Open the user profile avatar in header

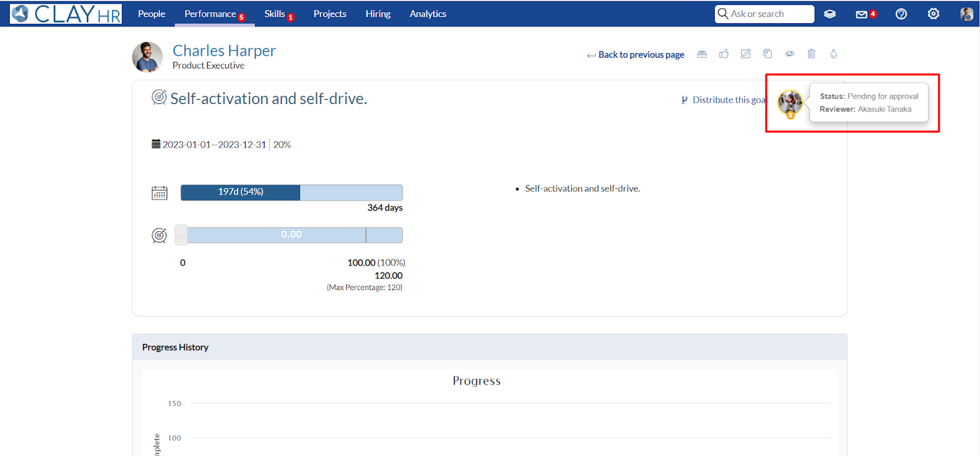click(x=967, y=14)
